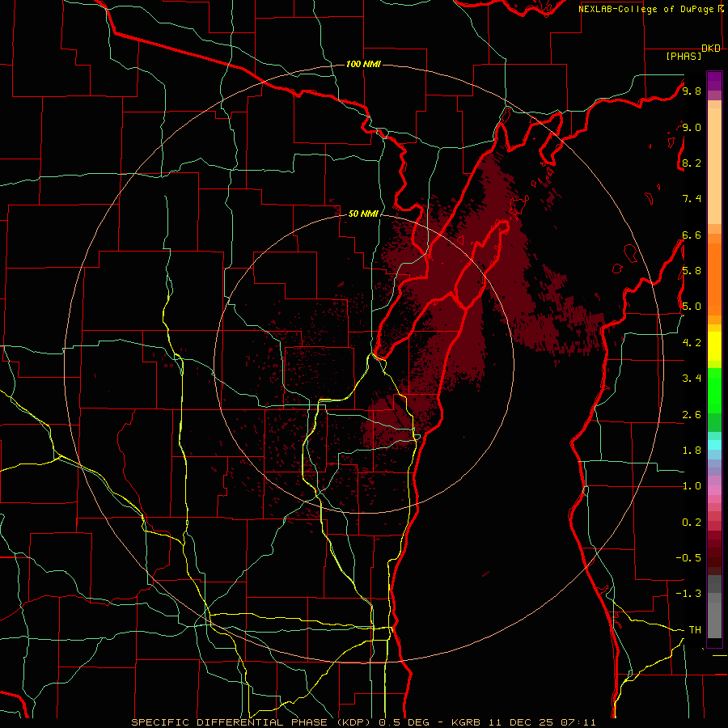Screen dimensions: 728x728
Task: Click the yellow segment of color bar
Action: click(x=714, y=346)
